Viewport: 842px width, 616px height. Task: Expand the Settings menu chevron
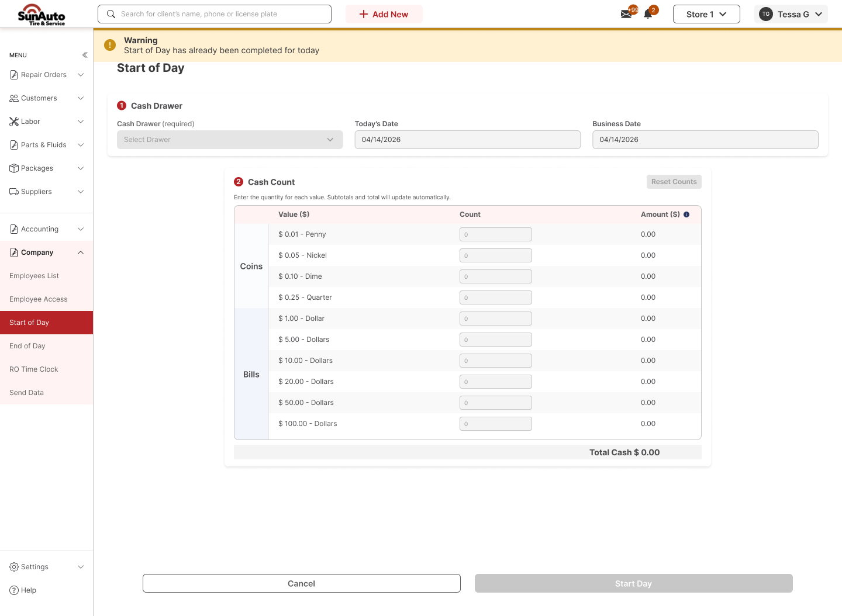[81, 567]
